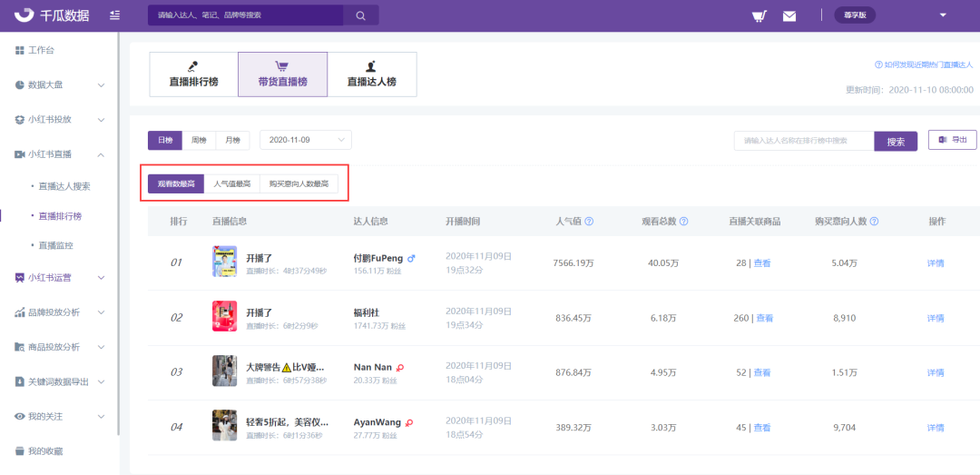Click the search magnifier icon
The image size is (980, 475).
pyautogui.click(x=360, y=15)
